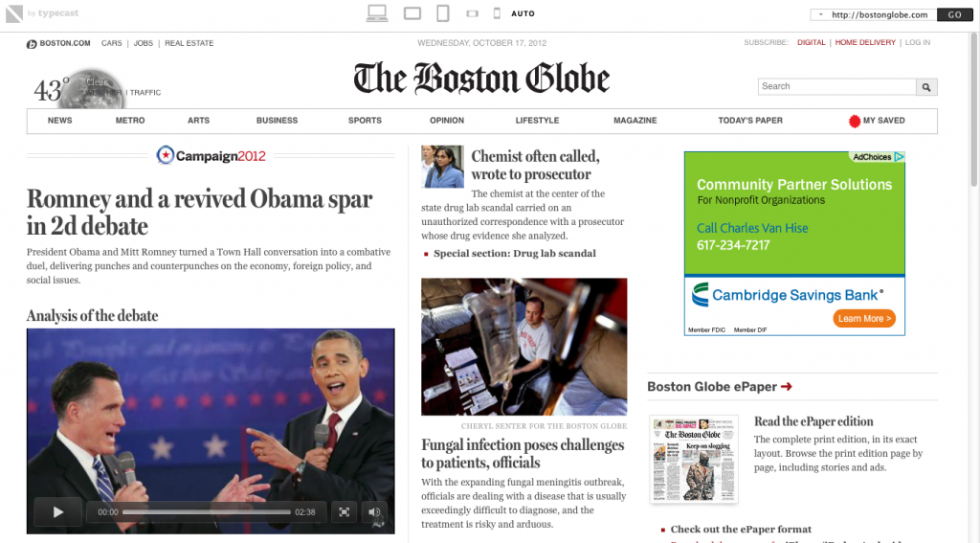This screenshot has height=543, width=980.
Task: Click the Typecast logo icon
Action: click(x=13, y=13)
